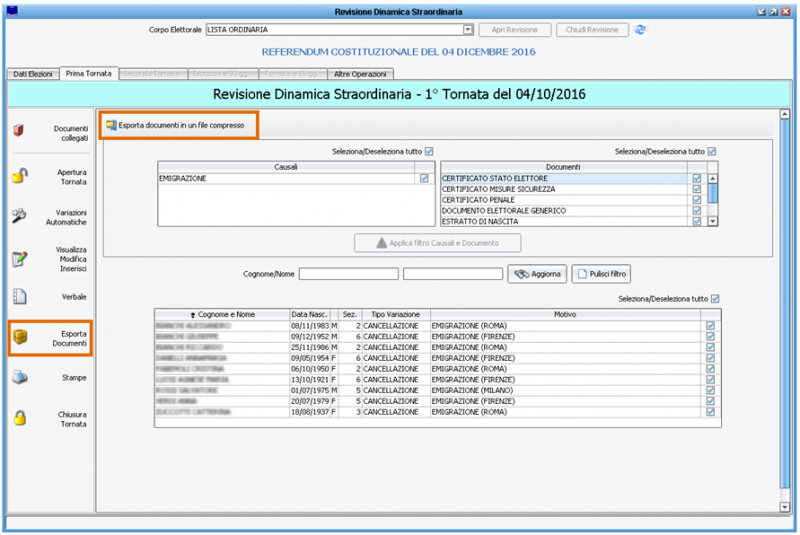The width and height of the screenshot is (800, 535).
Task: Toggle CERTIFICATO PENALE document checkbox
Action: (696, 200)
